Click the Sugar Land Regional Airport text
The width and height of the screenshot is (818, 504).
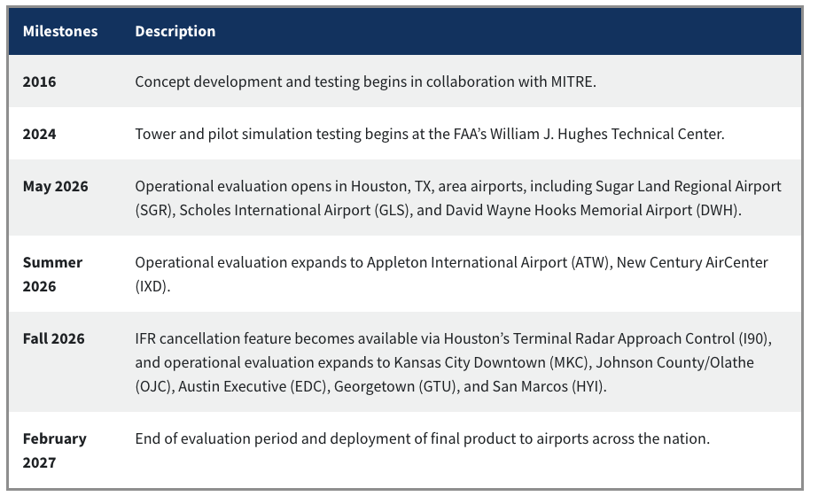(688, 186)
